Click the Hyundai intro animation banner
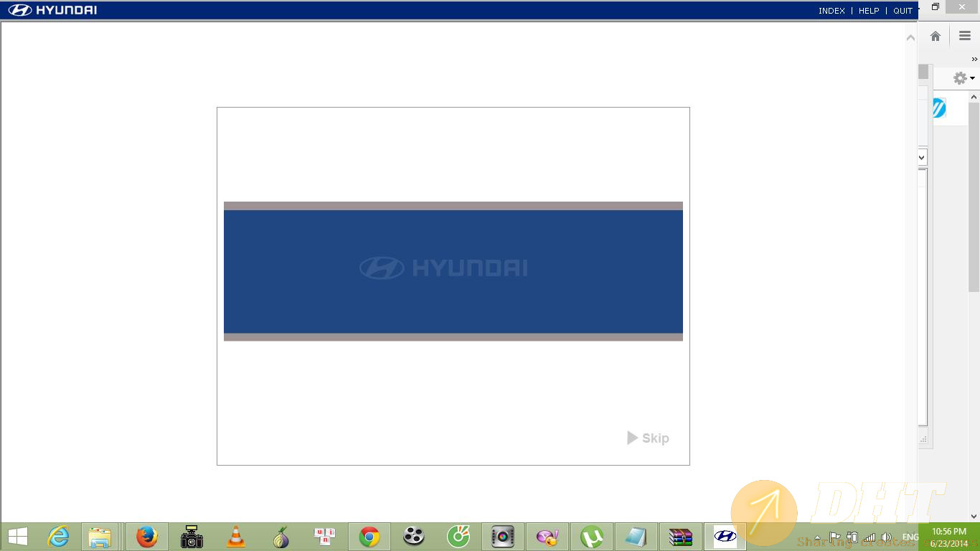Viewport: 980px width, 551px height. coord(453,271)
